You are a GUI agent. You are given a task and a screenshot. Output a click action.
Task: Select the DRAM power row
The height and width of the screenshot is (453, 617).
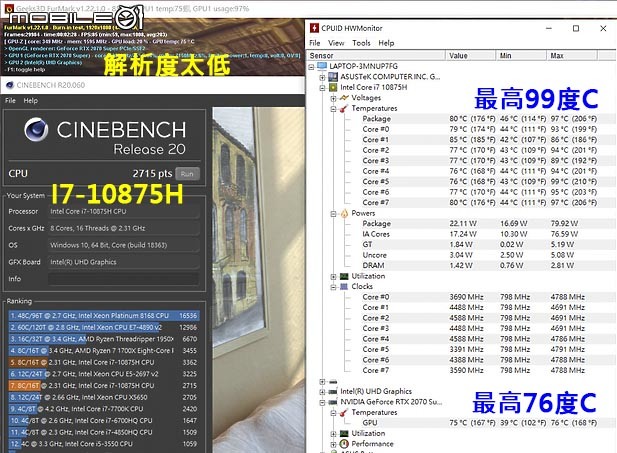(x=479, y=266)
